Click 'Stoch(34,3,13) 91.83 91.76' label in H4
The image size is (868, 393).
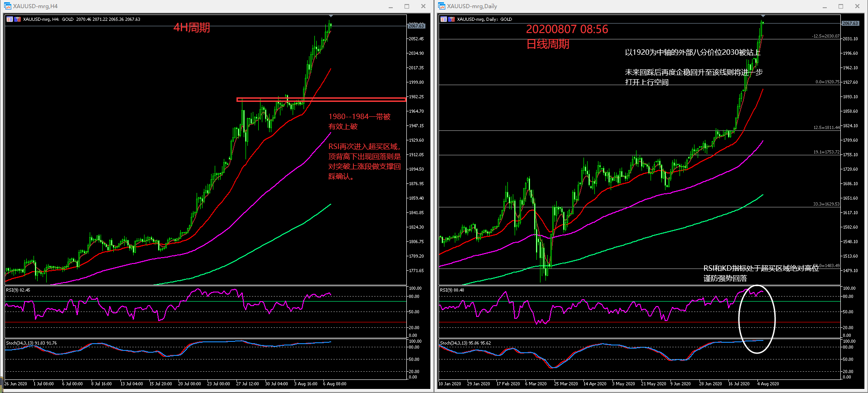[31, 343]
